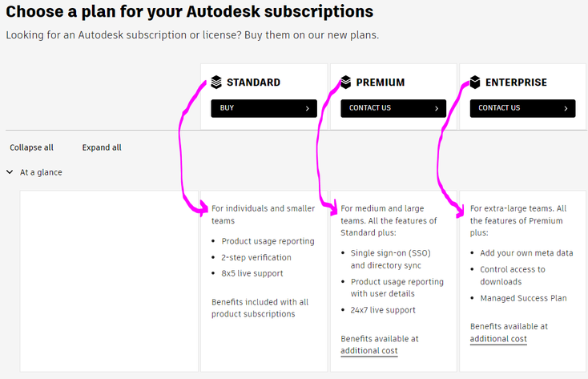The height and width of the screenshot is (379, 588).
Task: Collapse the At a glance chevron
Action: tap(10, 171)
